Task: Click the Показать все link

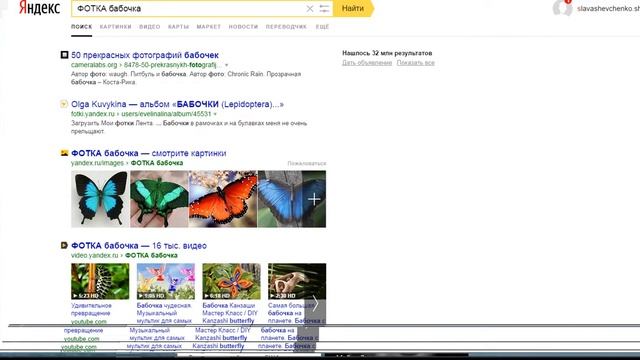Action: (x=416, y=62)
